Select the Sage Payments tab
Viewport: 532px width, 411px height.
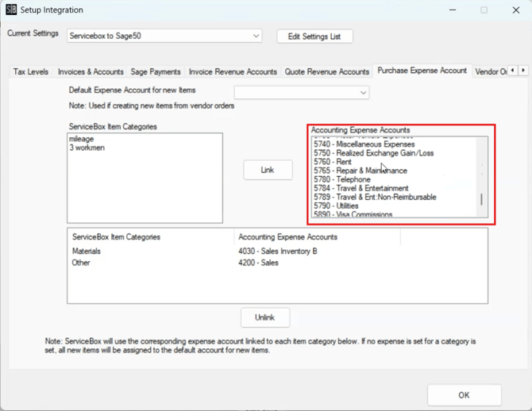[x=156, y=72]
